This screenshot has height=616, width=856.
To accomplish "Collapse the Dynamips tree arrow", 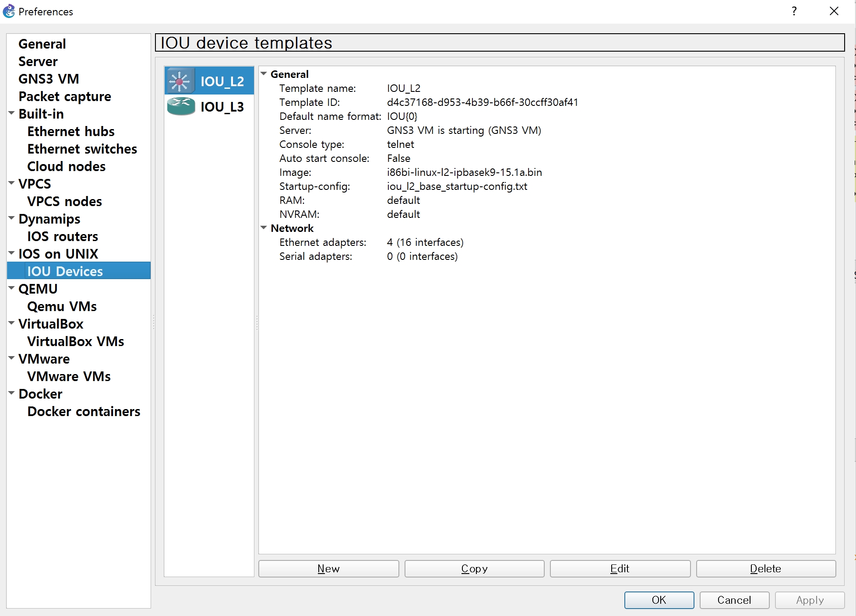I will tap(12, 218).
